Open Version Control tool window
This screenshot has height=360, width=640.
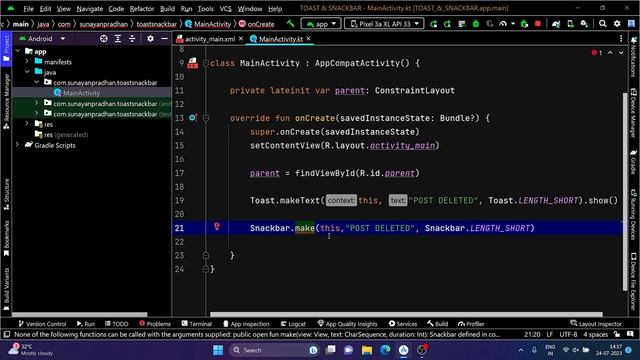point(42,324)
